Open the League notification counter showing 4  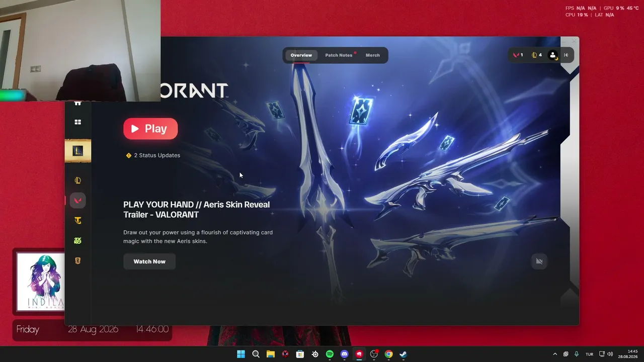click(537, 55)
